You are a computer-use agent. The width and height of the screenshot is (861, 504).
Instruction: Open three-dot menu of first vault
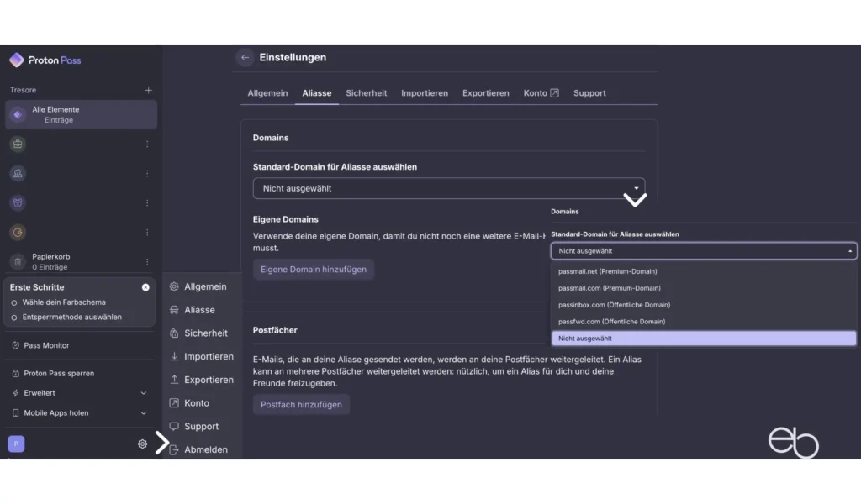[147, 144]
